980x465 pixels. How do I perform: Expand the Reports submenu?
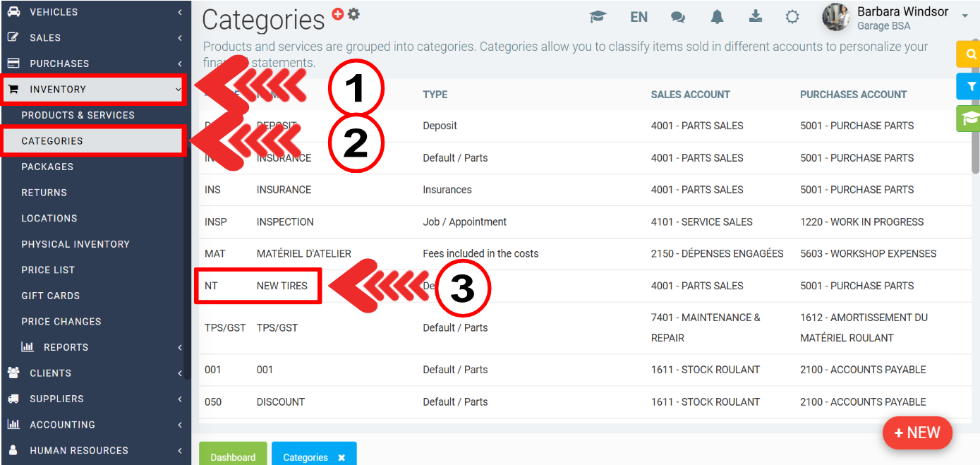95,347
